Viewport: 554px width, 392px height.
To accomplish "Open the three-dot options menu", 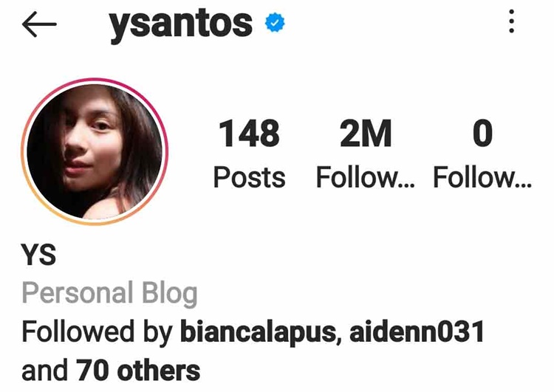I will coord(511,21).
